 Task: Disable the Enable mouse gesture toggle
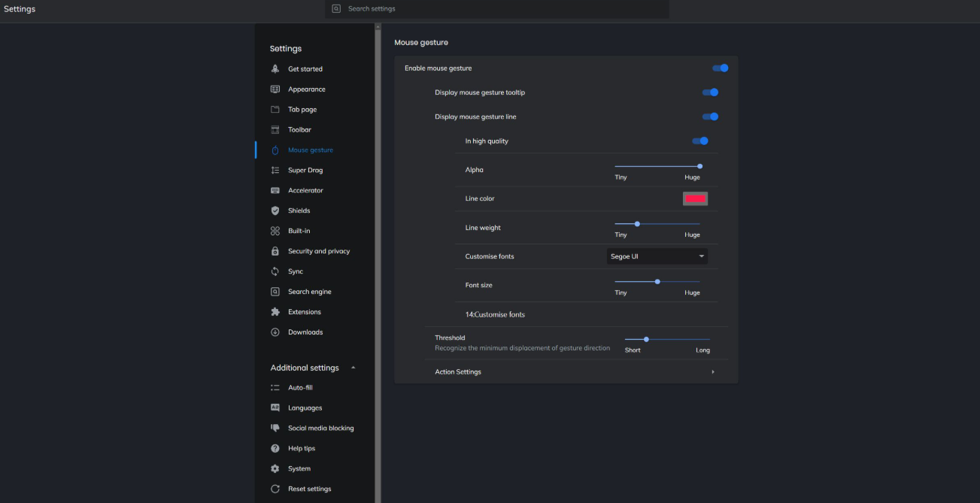tap(721, 68)
